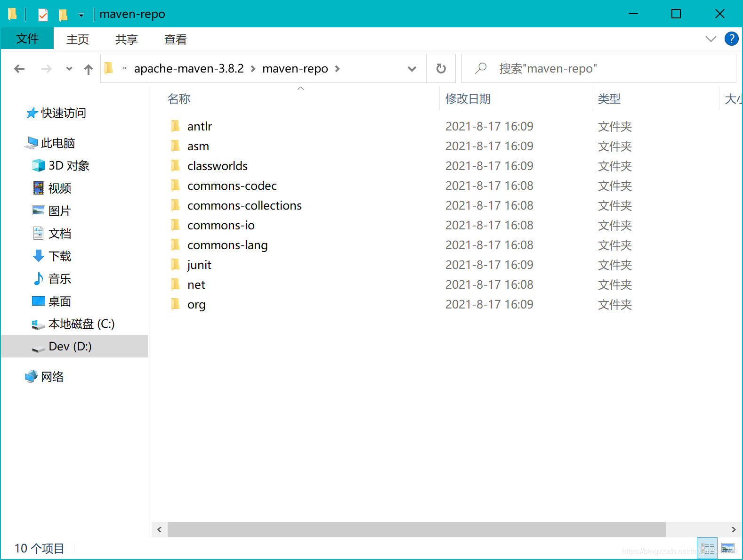743x560 pixels.
Task: Open the address bar history dropdown
Action: tap(412, 69)
